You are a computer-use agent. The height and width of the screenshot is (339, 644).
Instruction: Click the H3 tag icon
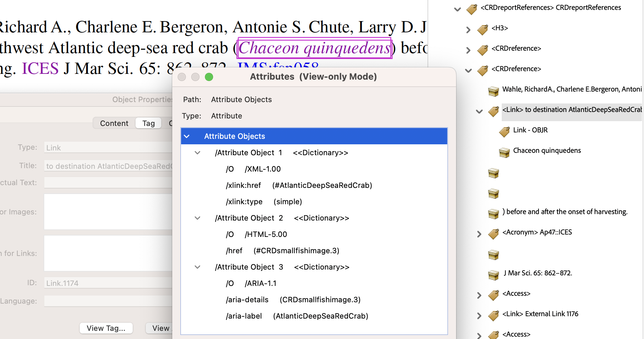pyautogui.click(x=482, y=29)
